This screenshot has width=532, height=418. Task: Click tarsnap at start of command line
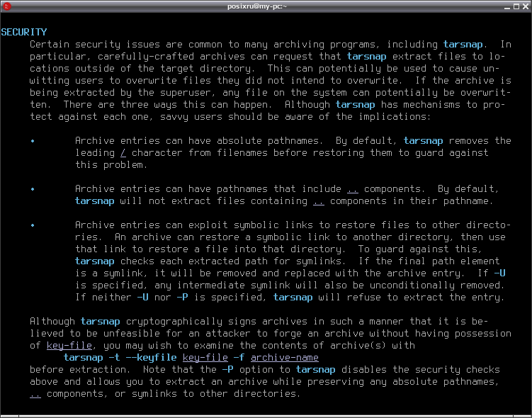(x=83, y=358)
